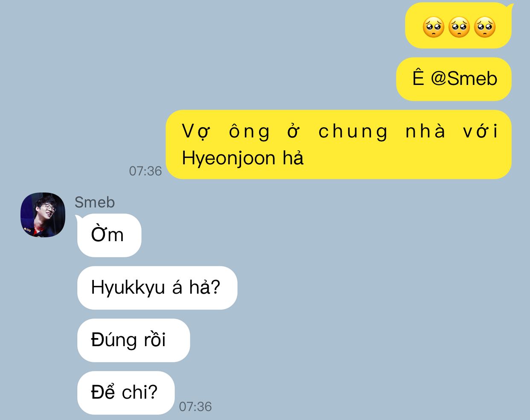Click the word hả after Hyeonjoon

293,158
